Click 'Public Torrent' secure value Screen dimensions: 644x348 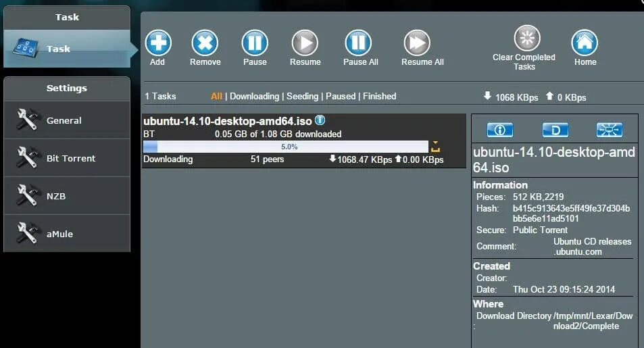tap(540, 230)
